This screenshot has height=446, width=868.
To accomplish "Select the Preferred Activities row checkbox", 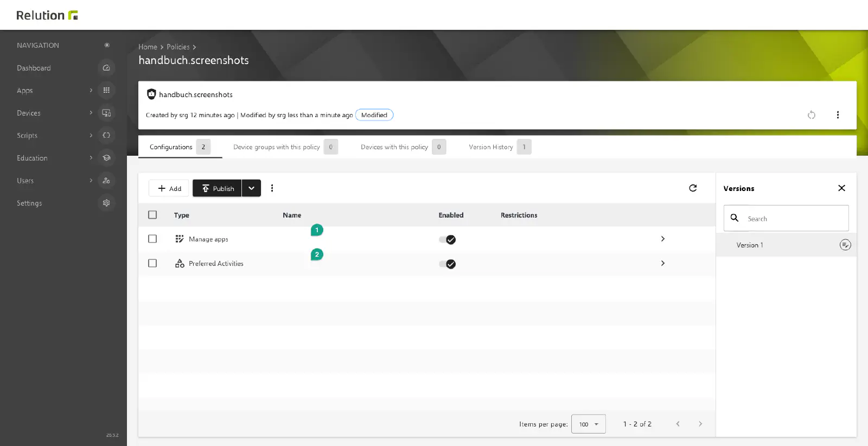I will click(152, 263).
